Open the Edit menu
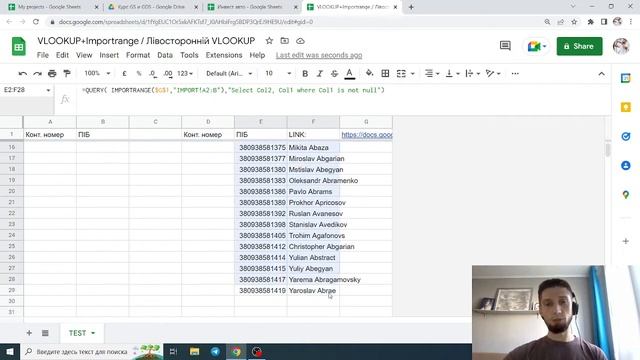The image size is (640, 360). click(x=62, y=55)
